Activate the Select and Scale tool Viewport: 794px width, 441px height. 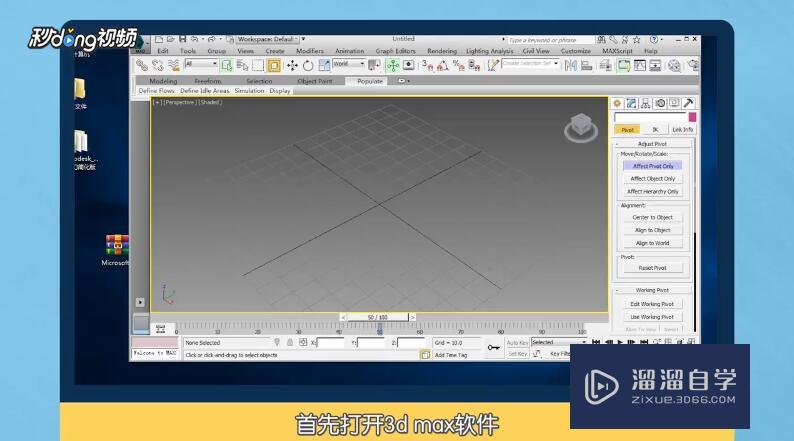click(324, 65)
